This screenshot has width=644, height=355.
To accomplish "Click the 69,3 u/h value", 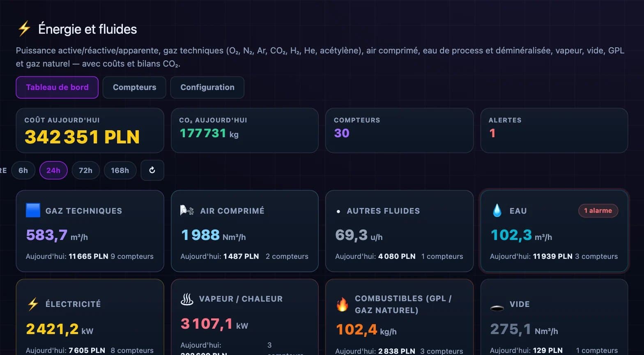I will 359,235.
